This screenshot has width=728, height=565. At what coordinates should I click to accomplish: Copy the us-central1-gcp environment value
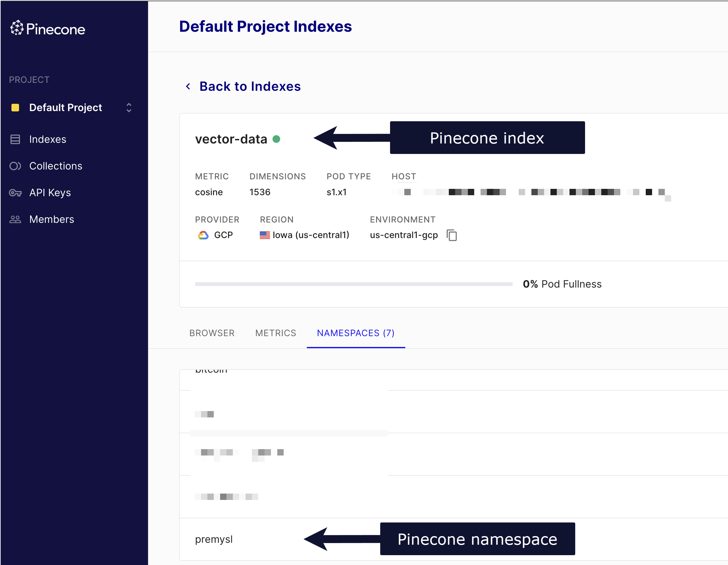coord(452,235)
